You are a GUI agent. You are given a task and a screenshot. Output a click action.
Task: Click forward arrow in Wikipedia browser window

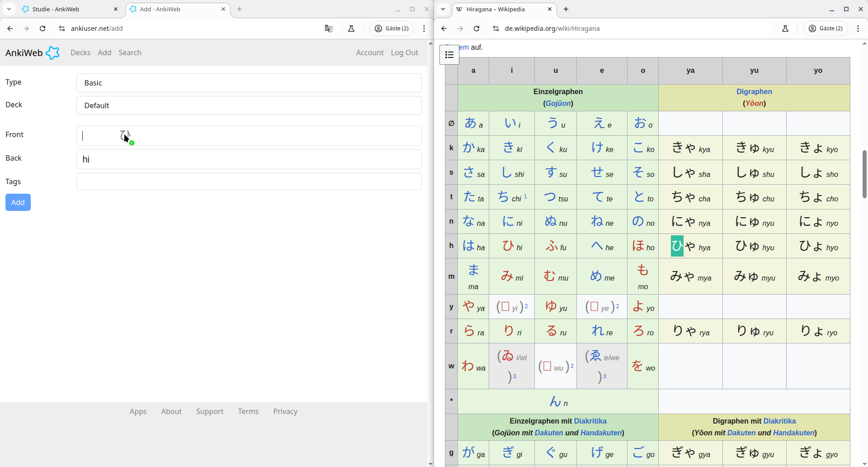[x=460, y=29]
